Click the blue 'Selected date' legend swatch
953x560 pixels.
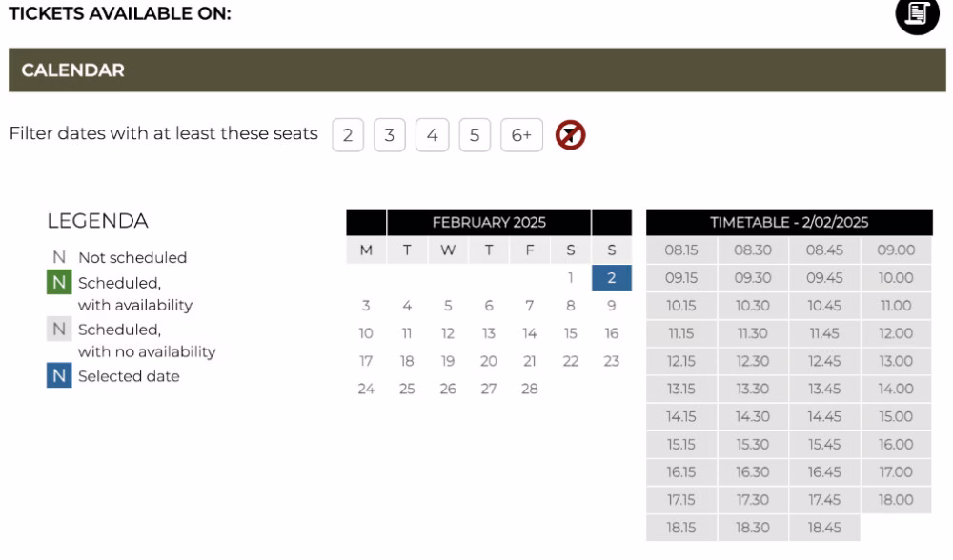point(59,376)
